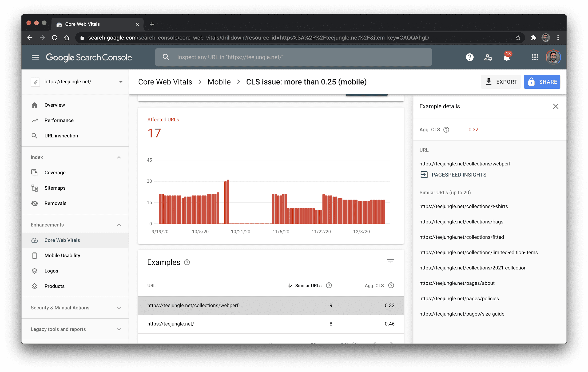Image resolution: width=588 pixels, height=372 pixels.
Task: Click the Core Web Vitals breadcrumb link
Action: pyautogui.click(x=164, y=82)
